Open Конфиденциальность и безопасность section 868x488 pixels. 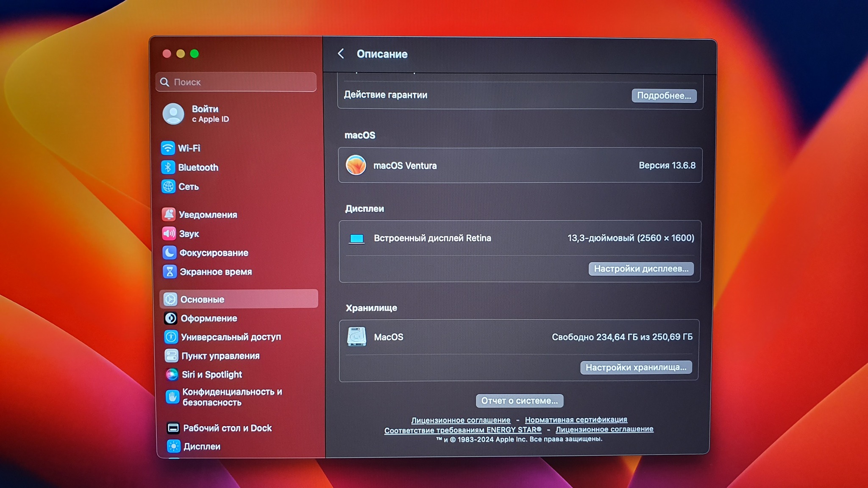click(x=231, y=397)
